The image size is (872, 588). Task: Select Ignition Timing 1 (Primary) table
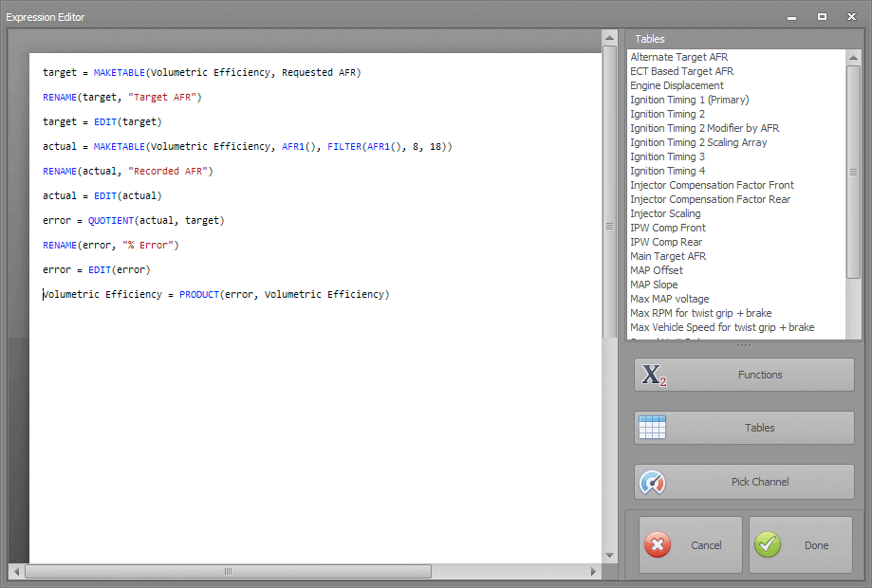[689, 100]
